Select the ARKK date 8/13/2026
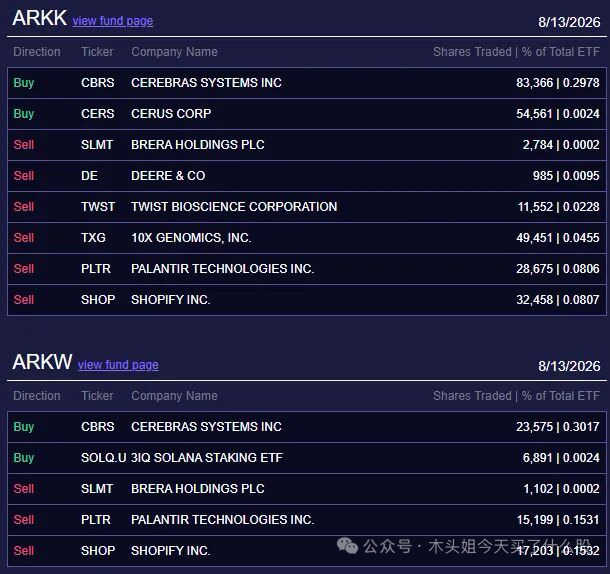The height and width of the screenshot is (574, 610). click(569, 22)
